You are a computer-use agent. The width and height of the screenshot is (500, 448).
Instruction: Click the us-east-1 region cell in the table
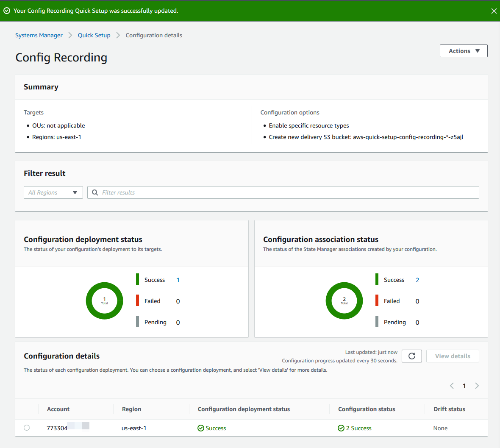tap(134, 428)
